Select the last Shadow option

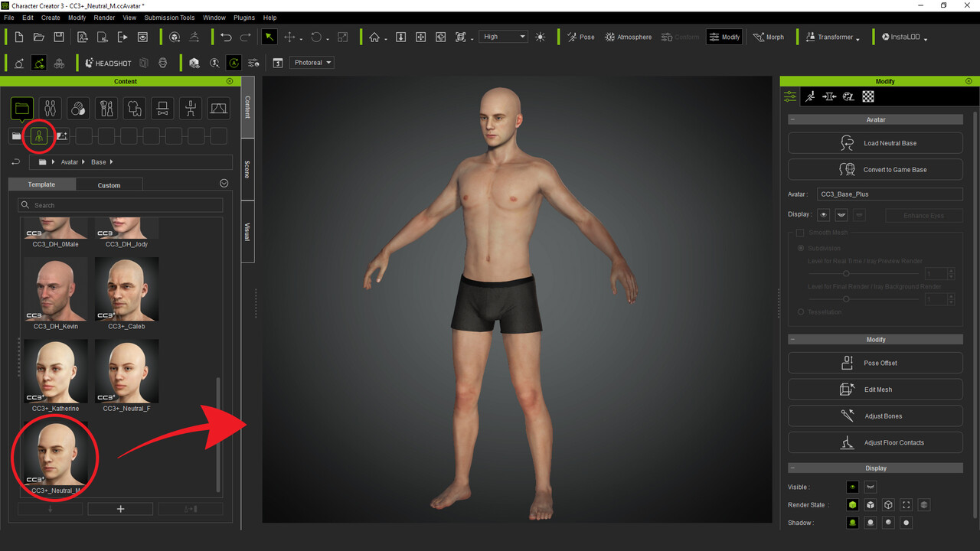906,523
